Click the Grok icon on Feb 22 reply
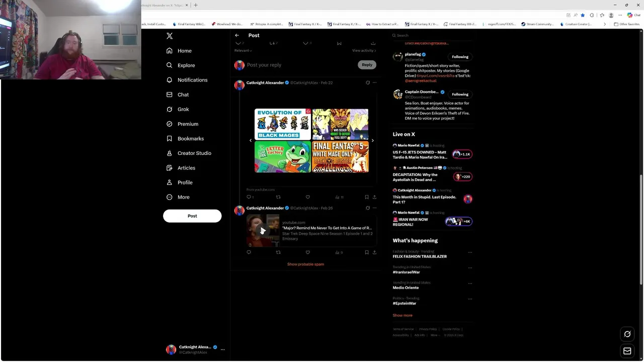The image size is (644, 362). (x=367, y=82)
